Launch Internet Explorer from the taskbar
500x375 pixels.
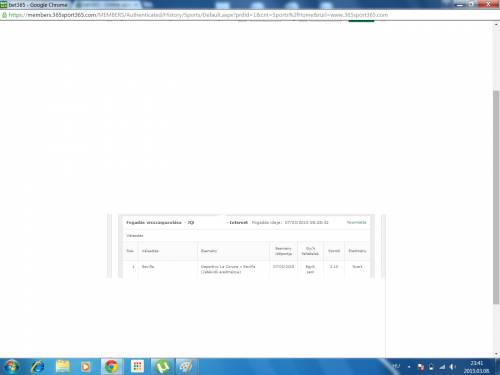coord(37,367)
